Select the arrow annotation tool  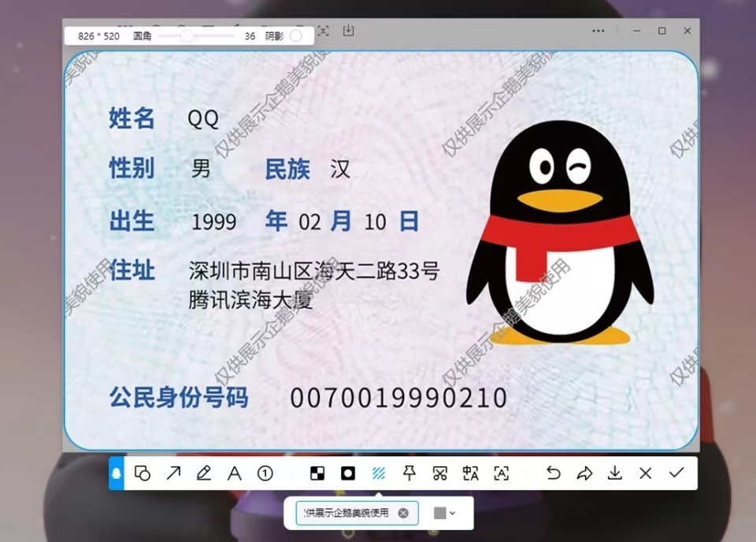174,473
